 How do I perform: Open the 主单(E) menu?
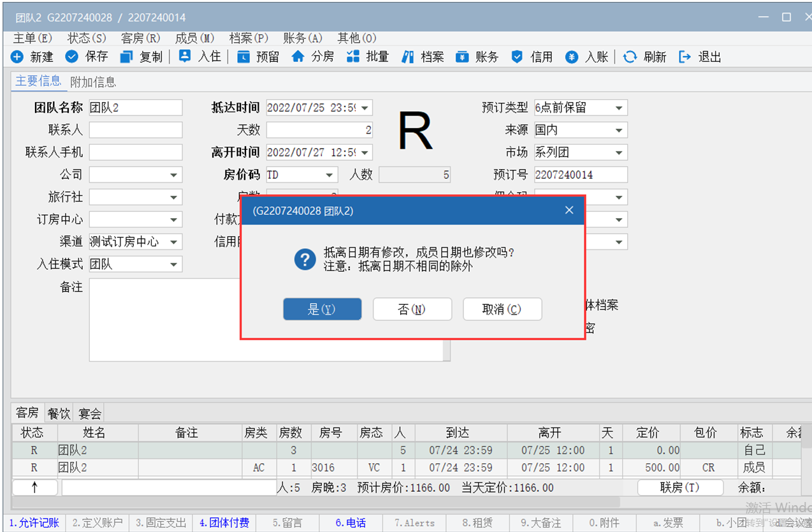[33, 38]
